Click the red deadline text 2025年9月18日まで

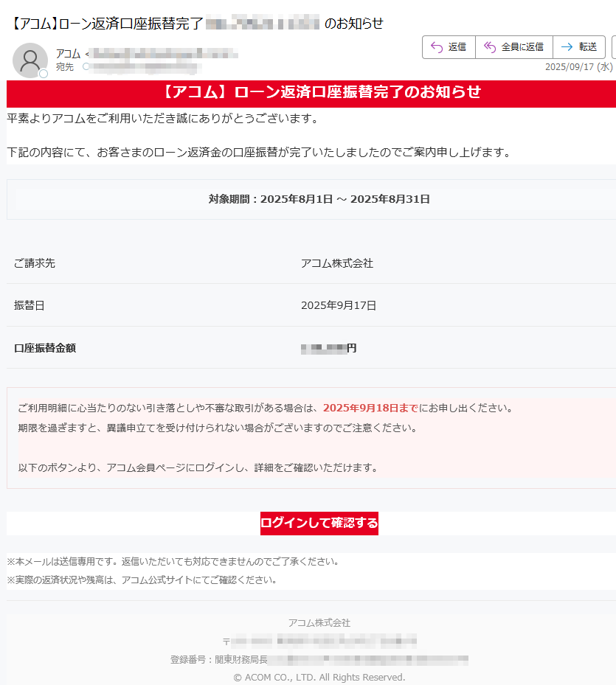tap(371, 408)
